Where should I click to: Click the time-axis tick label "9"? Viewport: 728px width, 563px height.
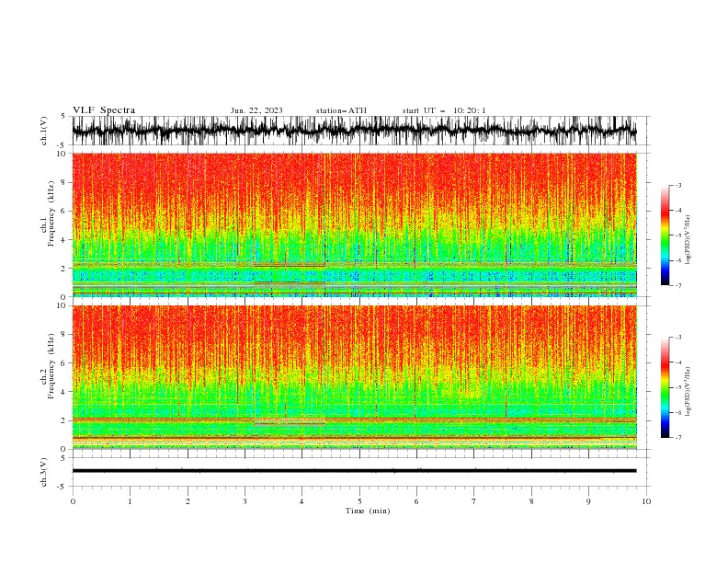pos(588,501)
